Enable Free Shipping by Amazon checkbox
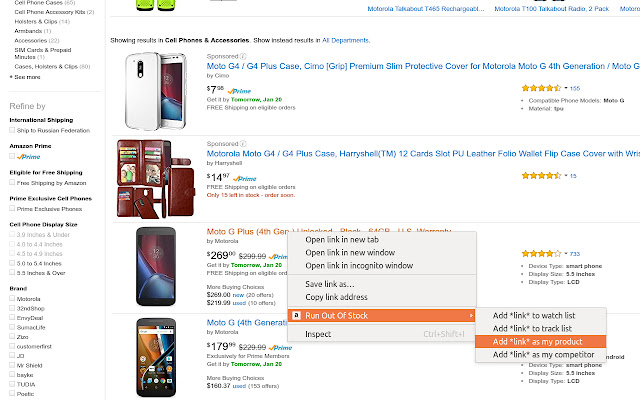The width and height of the screenshot is (640, 400). (12, 183)
